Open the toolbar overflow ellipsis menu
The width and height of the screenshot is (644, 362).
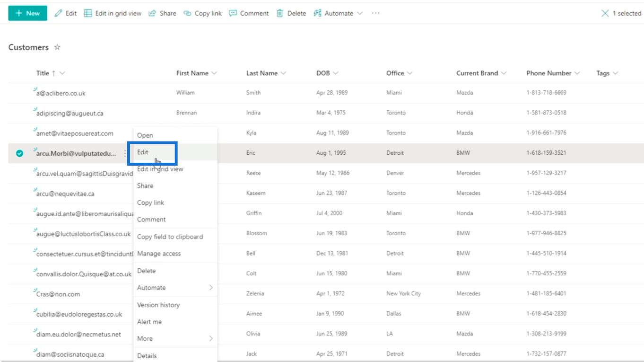pos(375,13)
